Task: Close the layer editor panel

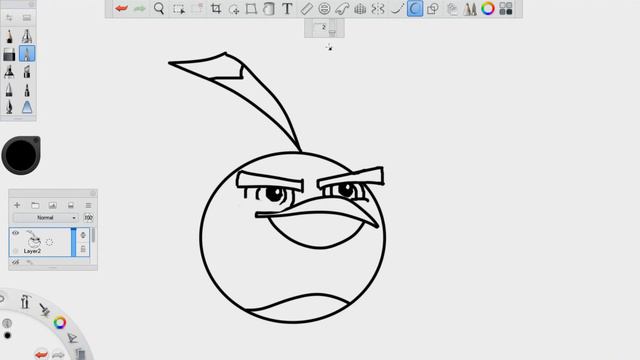Action: click(x=93, y=193)
